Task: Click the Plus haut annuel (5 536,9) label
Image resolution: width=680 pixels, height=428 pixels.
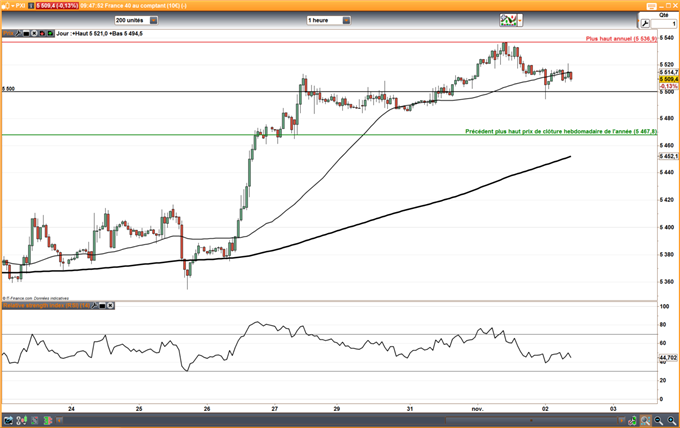Action: [621, 39]
